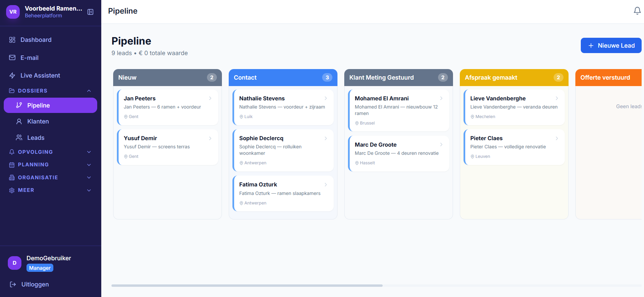This screenshot has height=297, width=644.
Task: Create a new lead with Nieuwe Lead
Action: (x=611, y=46)
